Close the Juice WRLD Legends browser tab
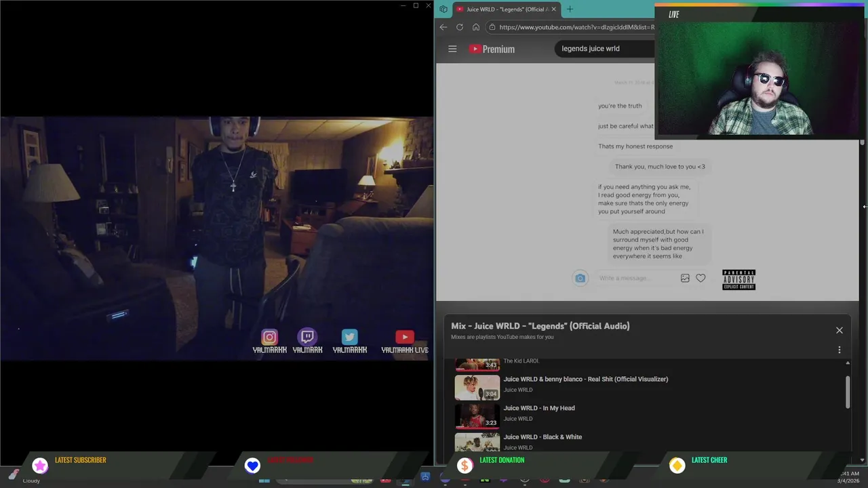The height and width of the screenshot is (488, 868). click(553, 9)
